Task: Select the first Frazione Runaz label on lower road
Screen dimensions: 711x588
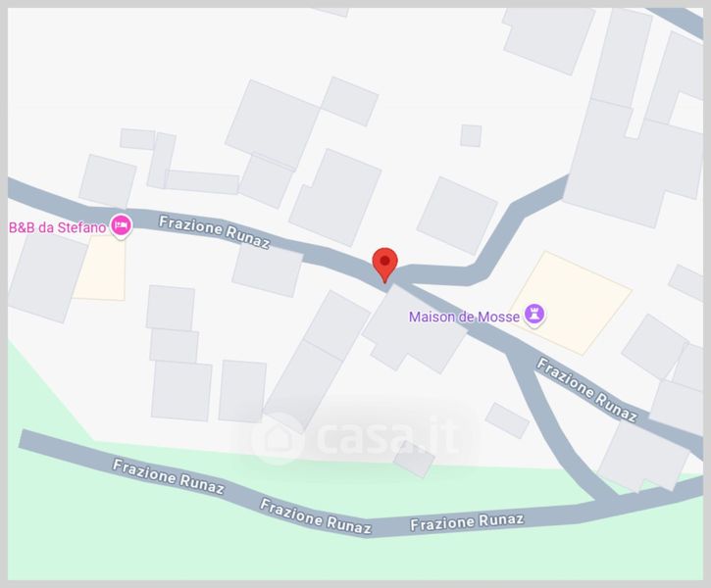Action: (x=169, y=476)
